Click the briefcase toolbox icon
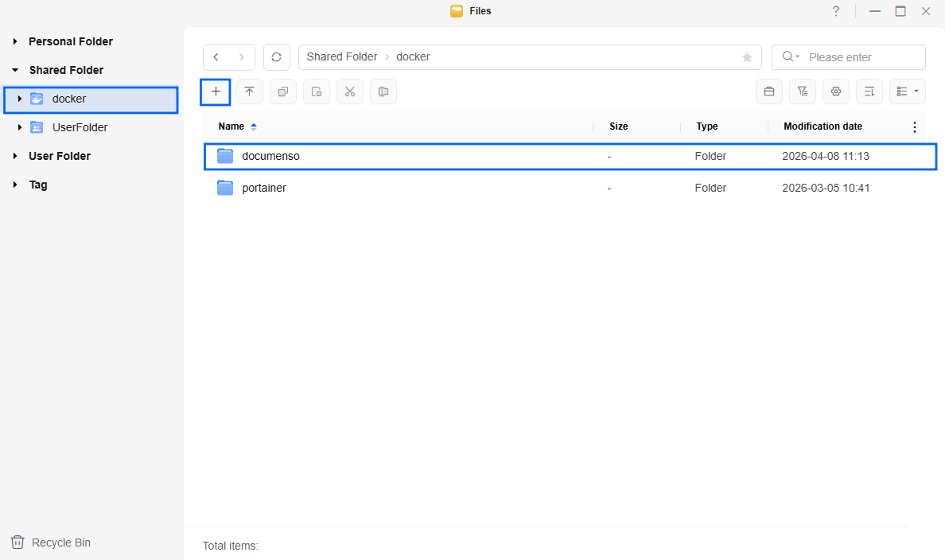This screenshot has height=560, width=945. tap(768, 91)
